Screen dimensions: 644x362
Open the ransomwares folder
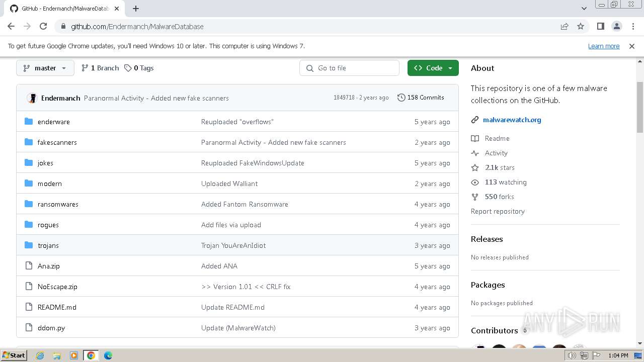click(x=58, y=204)
